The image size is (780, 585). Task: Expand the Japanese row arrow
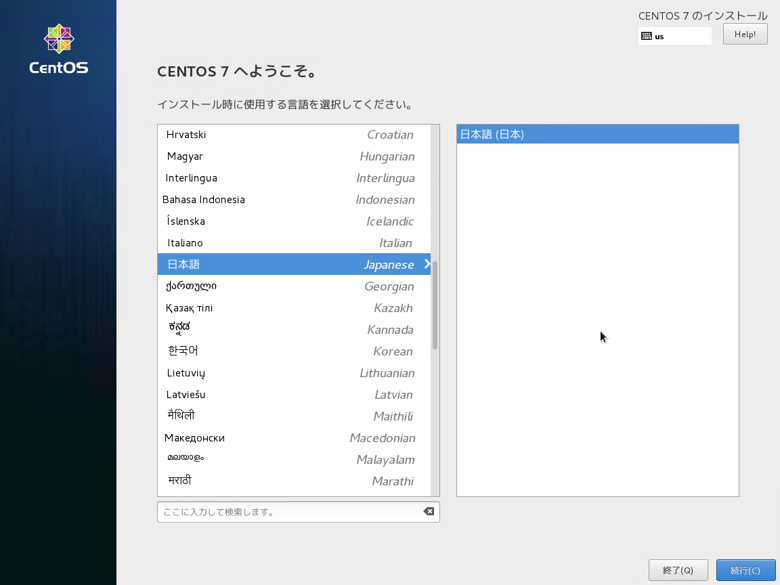(x=427, y=264)
